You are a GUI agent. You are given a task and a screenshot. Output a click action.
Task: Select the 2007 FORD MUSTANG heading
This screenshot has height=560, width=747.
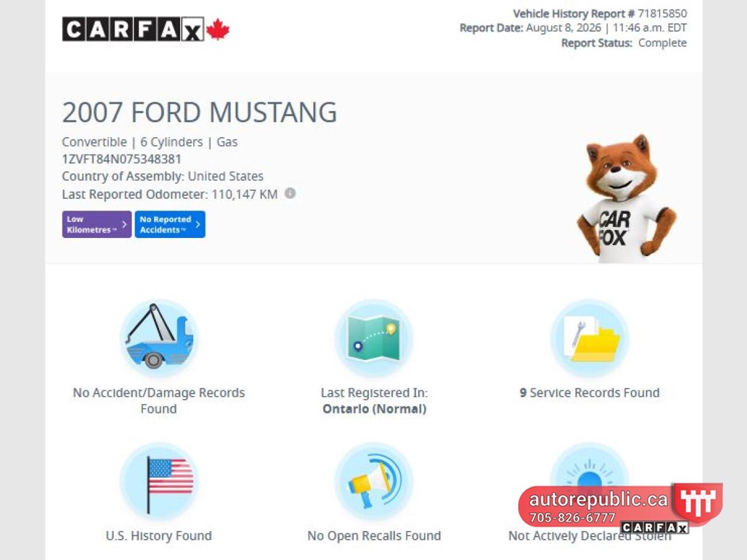pos(200,112)
